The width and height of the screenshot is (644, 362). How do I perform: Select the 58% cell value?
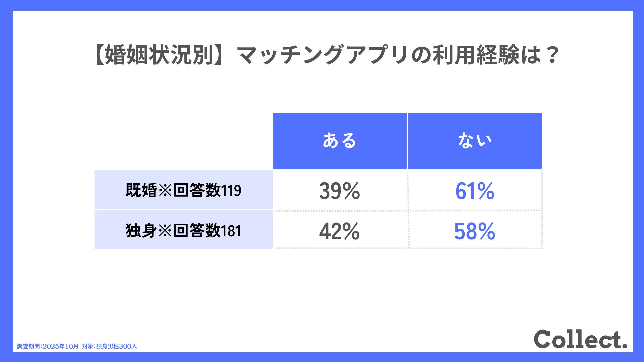[475, 231]
